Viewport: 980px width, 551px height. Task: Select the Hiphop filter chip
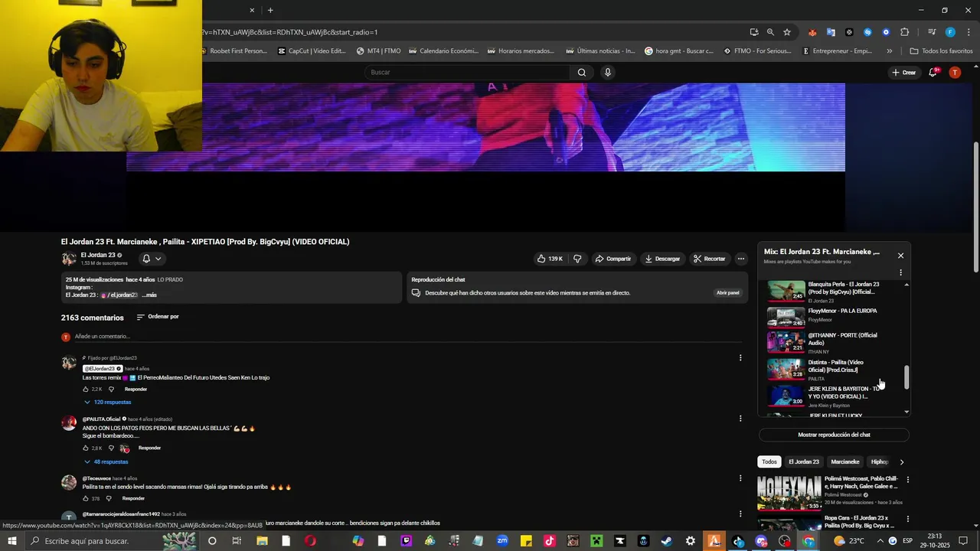880,462
